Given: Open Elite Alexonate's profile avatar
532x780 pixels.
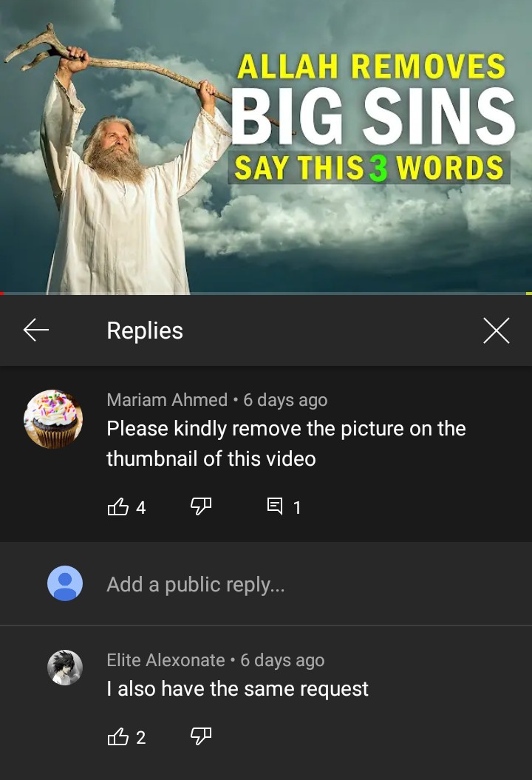Looking at the screenshot, I should pos(65,668).
